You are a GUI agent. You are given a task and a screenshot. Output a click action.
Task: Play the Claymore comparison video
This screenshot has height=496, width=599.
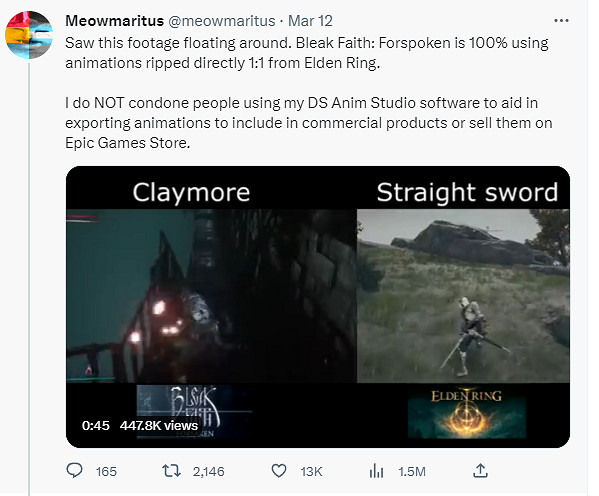[x=211, y=296]
